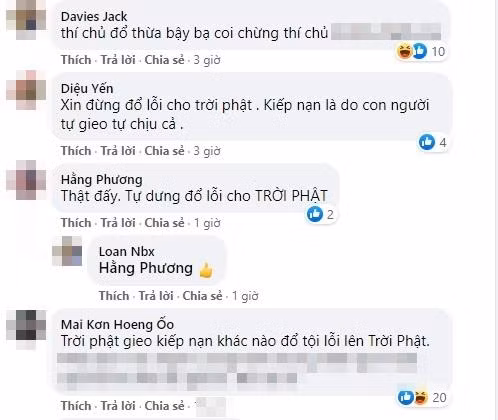498x420 pixels.
Task: Click haha reaction on Mai Kơn Hoeng Ốo's comment
Action: pyautogui.click(x=421, y=397)
